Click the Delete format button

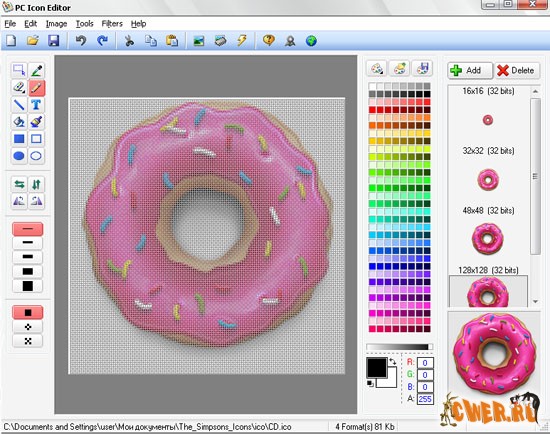[517, 71]
